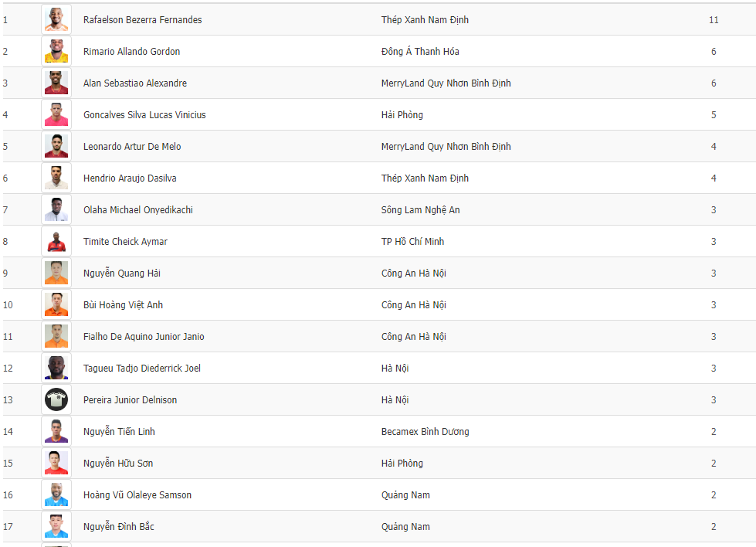756x547 pixels.
Task: Click Pereira Junior Delnison's placeholder jersey icon
Action: 56,399
